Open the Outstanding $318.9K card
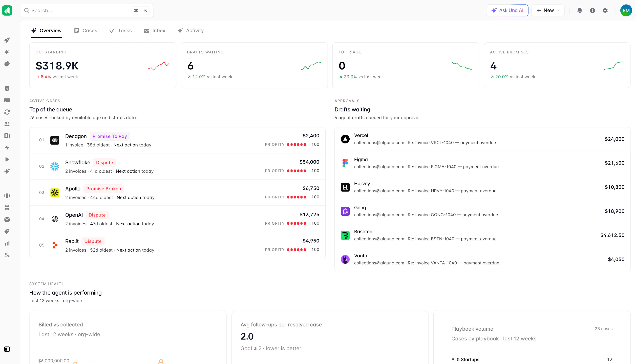Image resolution: width=635 pixels, height=364 pixels. click(103, 65)
